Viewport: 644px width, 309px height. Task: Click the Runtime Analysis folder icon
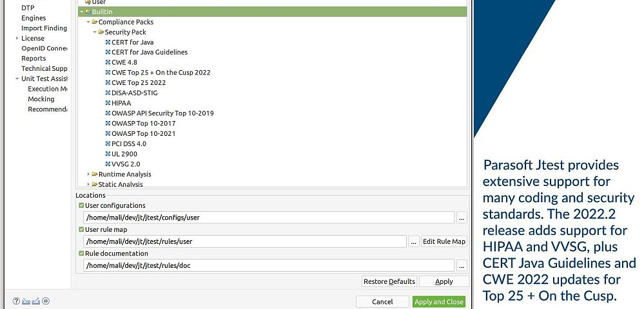pyautogui.click(x=95, y=174)
